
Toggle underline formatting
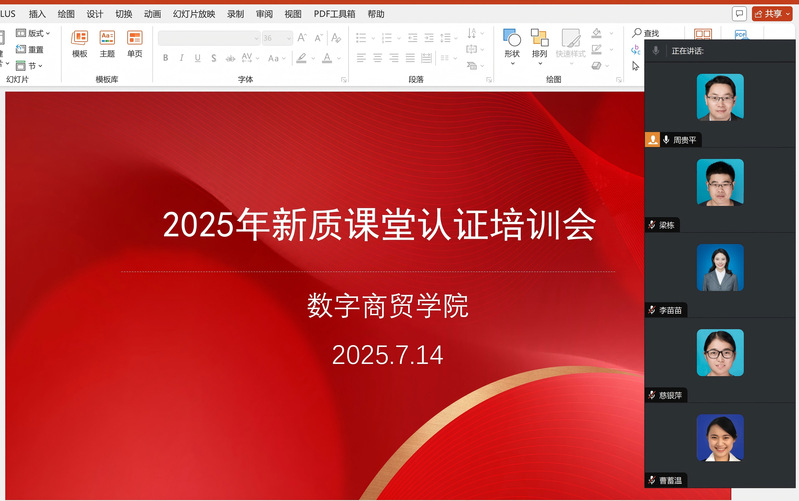tap(197, 58)
